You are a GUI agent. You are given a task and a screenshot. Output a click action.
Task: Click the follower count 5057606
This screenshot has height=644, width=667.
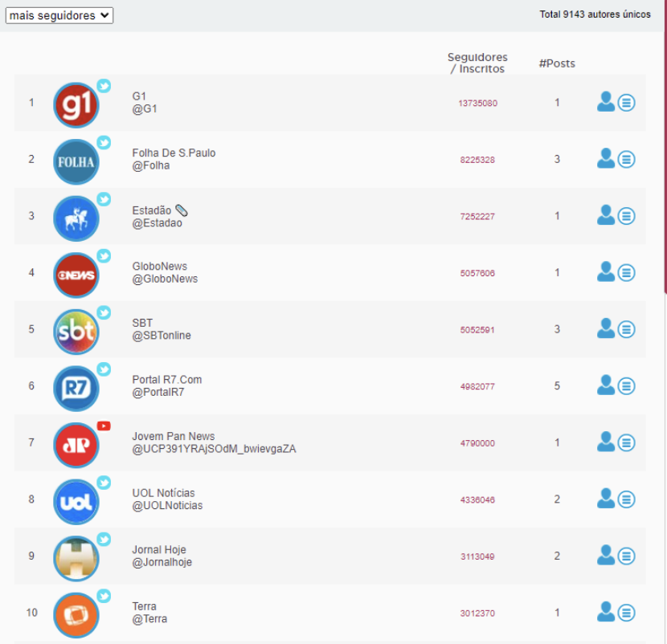(477, 273)
